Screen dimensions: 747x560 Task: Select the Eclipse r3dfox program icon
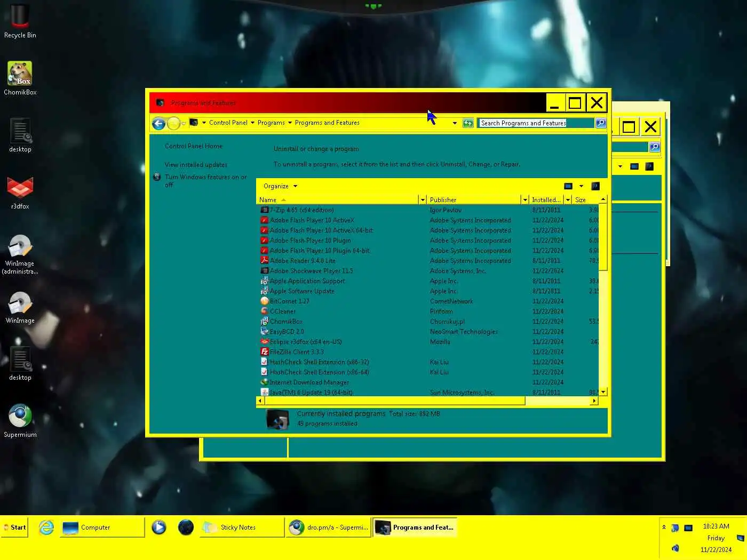[264, 342]
